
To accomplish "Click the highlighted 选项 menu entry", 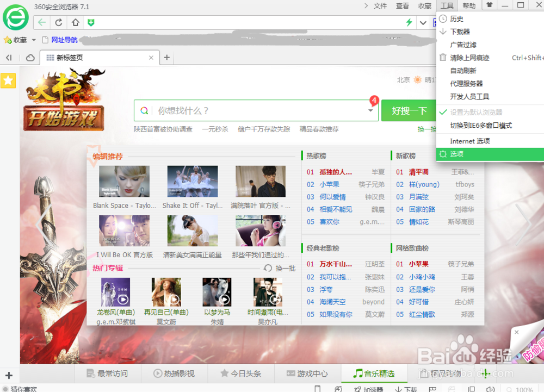I will point(490,154).
